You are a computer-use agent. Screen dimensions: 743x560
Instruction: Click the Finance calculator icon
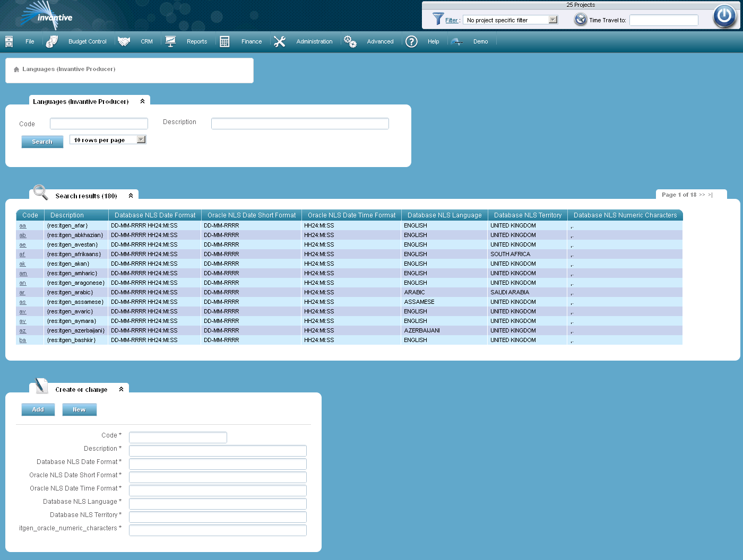point(224,41)
